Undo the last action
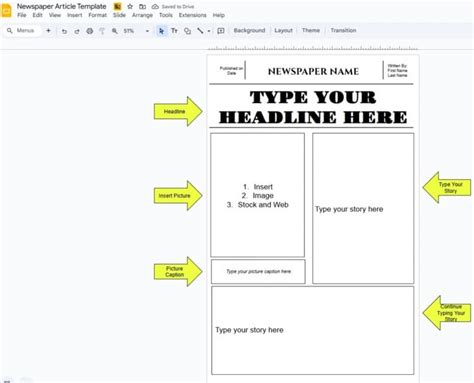474x383 pixels. tap(64, 31)
